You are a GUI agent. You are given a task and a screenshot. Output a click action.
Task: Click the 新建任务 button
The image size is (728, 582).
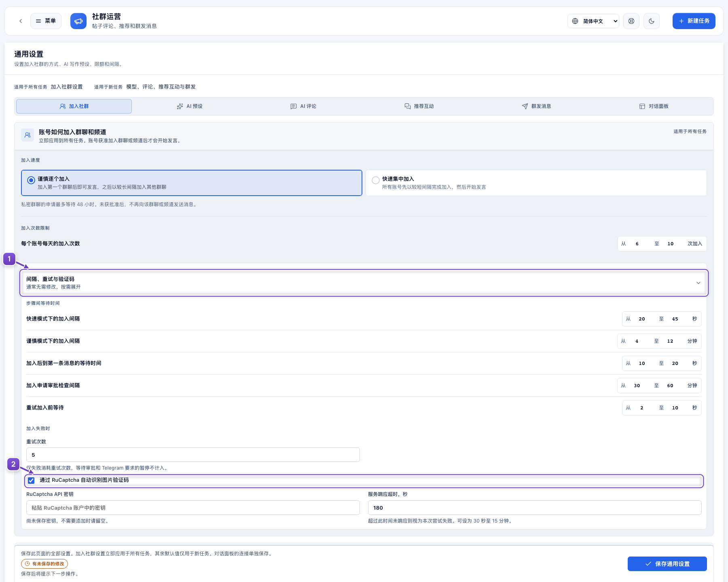pos(694,21)
